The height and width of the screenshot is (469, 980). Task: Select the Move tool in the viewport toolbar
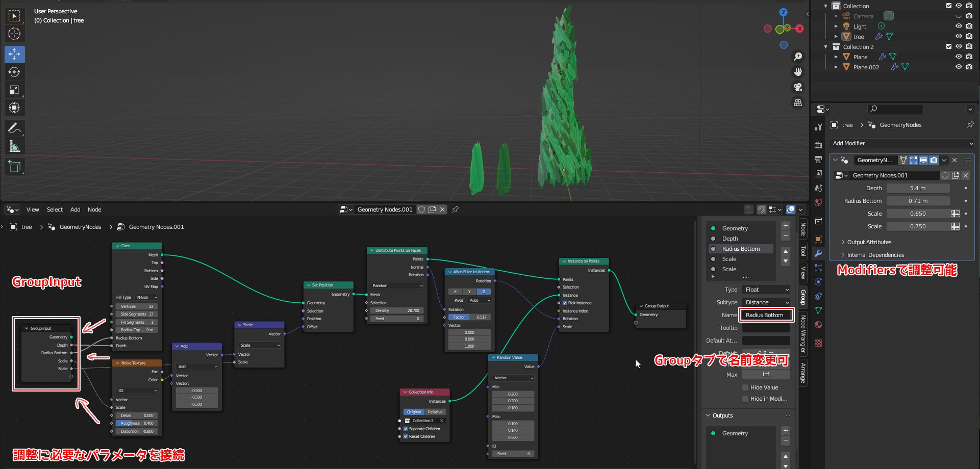click(x=14, y=54)
